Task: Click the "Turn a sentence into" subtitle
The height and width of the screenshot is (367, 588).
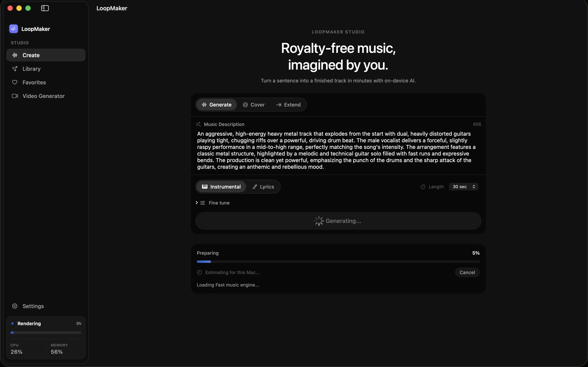Action: click(338, 81)
